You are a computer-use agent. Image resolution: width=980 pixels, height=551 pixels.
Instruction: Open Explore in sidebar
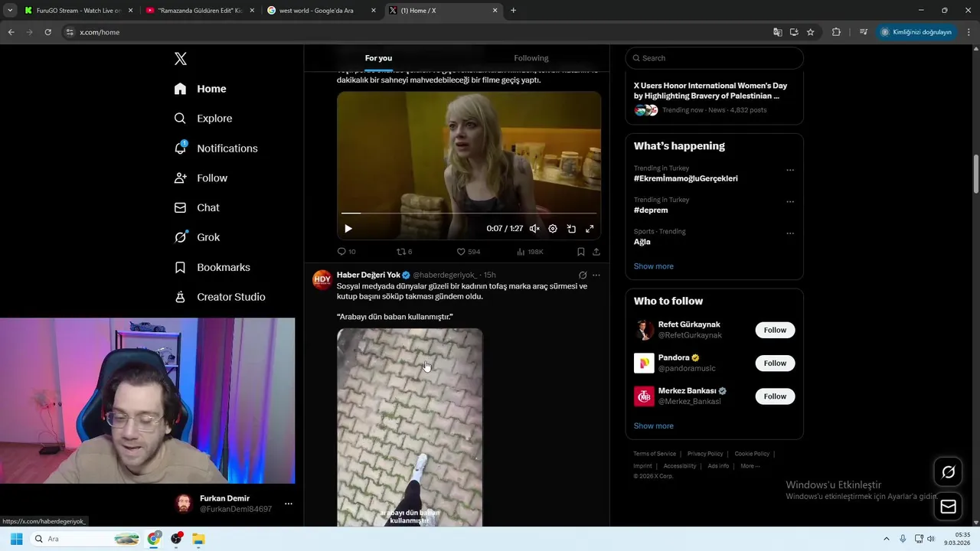click(204, 119)
